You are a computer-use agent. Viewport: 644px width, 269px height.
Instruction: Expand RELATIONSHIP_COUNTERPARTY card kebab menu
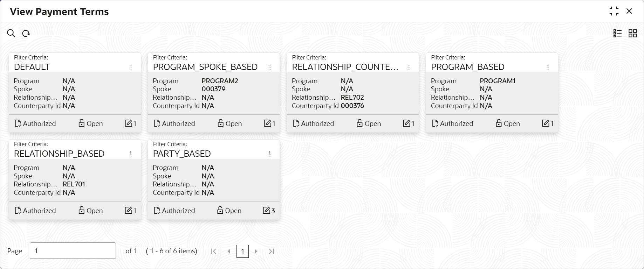pos(409,68)
